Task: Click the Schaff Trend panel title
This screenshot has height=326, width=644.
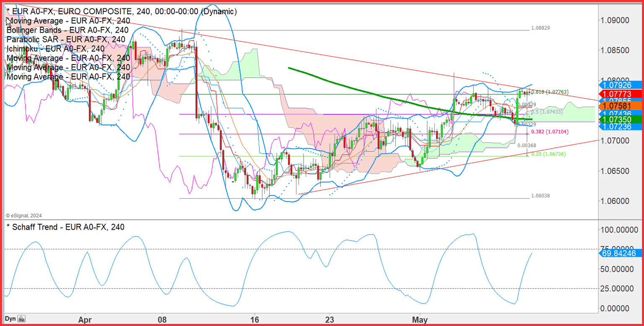Action: click(65, 227)
